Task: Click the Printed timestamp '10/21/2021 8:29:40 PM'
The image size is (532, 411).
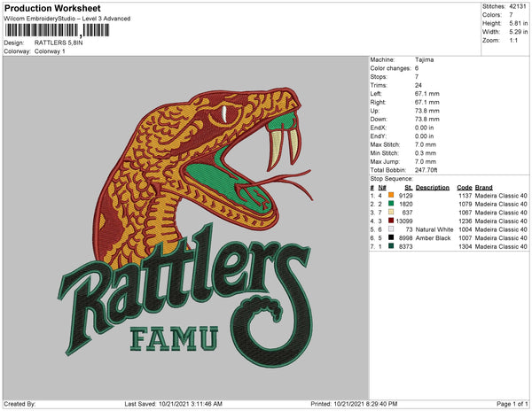Action: click(365, 404)
